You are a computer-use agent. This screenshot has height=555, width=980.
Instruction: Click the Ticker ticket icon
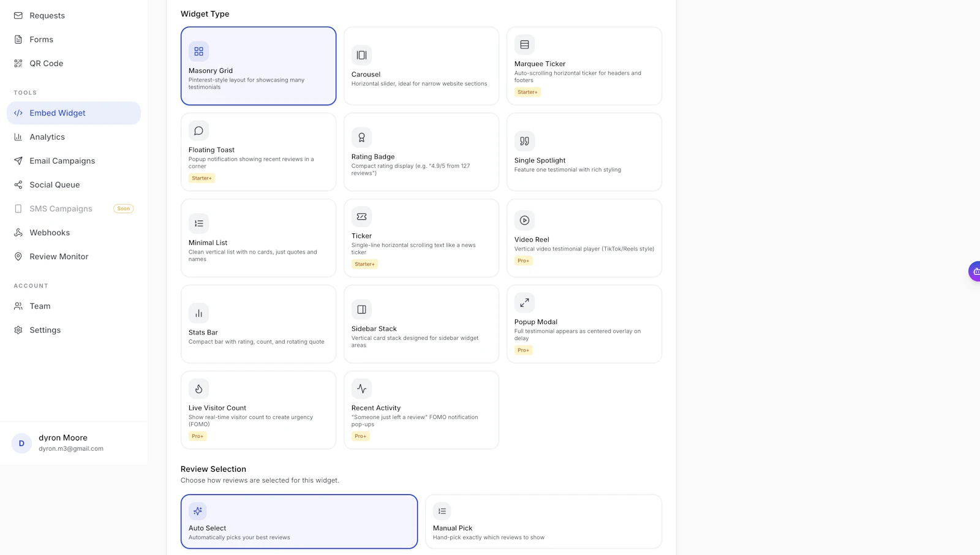(x=361, y=217)
